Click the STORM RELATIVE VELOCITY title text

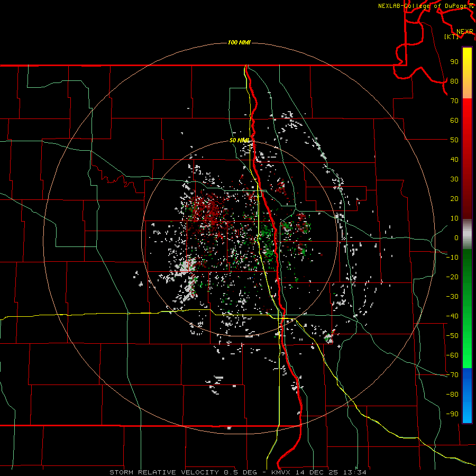point(166,472)
